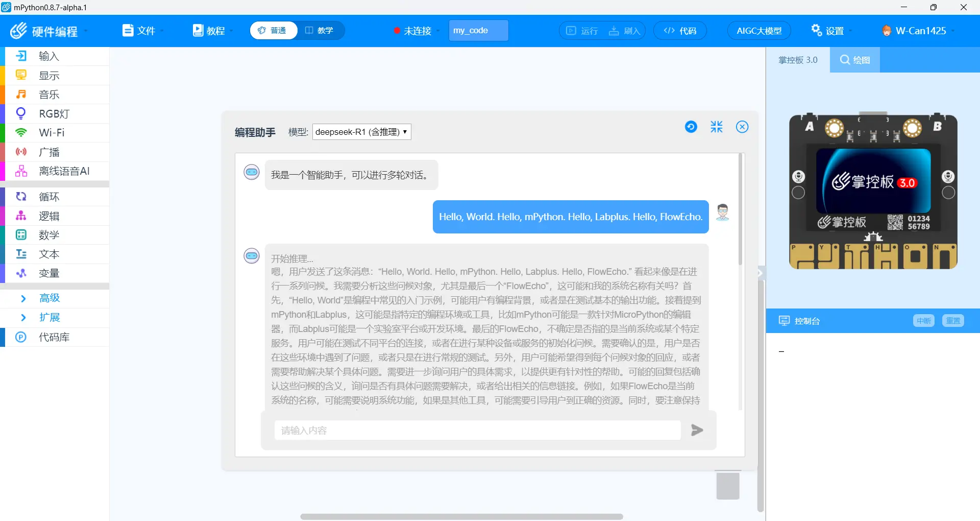The width and height of the screenshot is (980, 521).
Task: Click the send message arrow icon
Action: pyautogui.click(x=697, y=430)
